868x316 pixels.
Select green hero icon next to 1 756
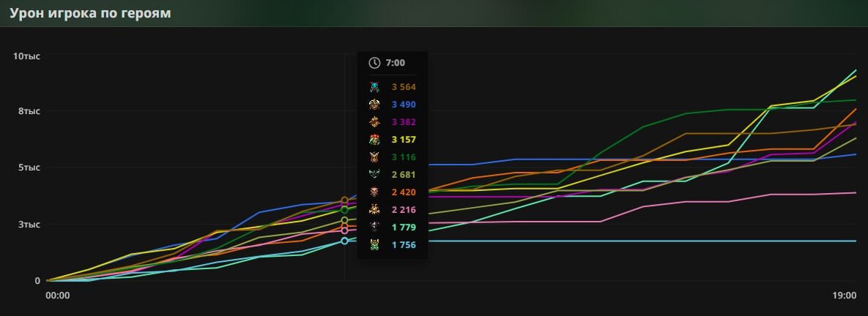pyautogui.click(x=375, y=245)
